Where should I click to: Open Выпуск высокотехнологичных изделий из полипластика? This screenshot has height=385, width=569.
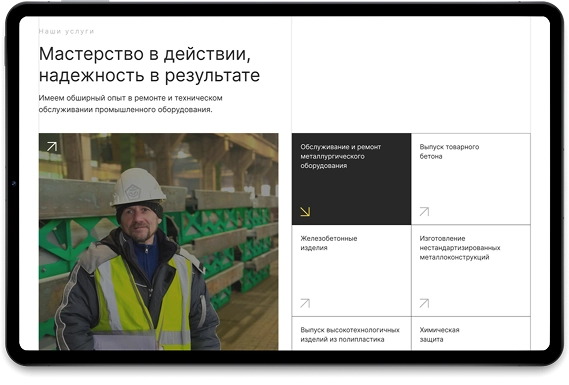pyautogui.click(x=351, y=333)
